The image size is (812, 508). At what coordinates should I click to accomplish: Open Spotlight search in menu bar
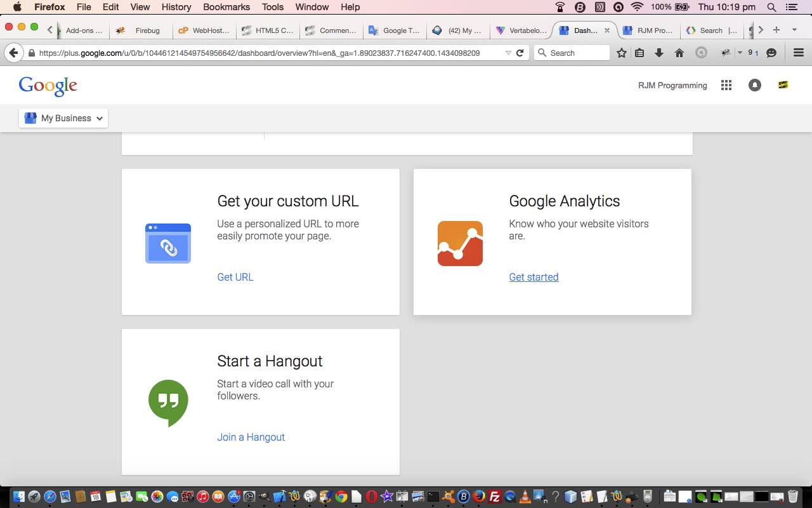771,7
